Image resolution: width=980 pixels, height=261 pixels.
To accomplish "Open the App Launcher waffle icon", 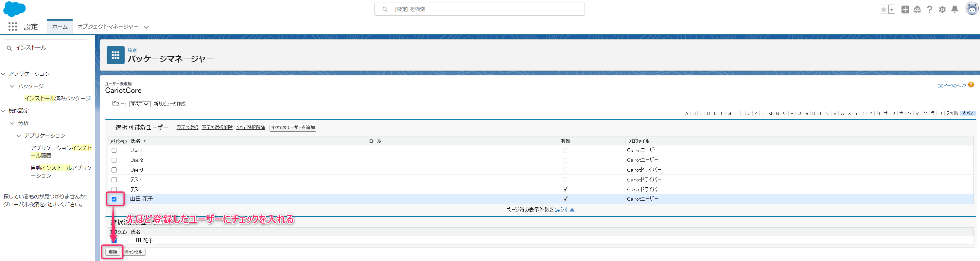I will [x=12, y=26].
